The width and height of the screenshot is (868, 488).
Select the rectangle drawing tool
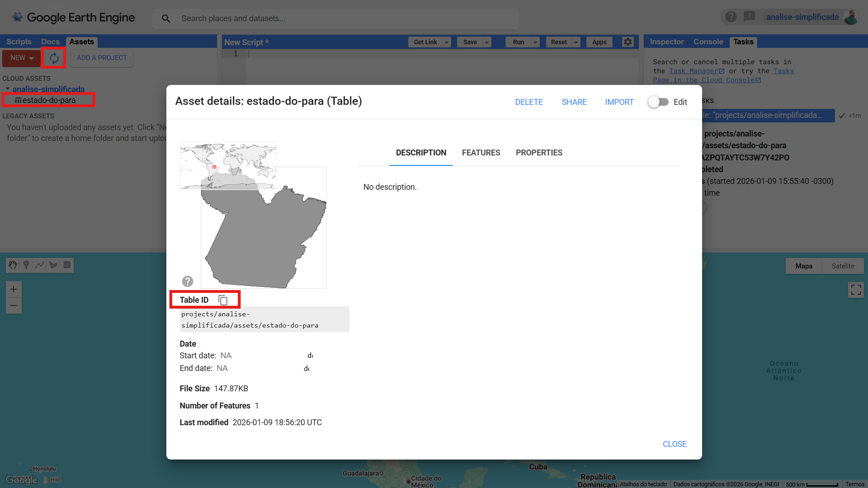67,265
